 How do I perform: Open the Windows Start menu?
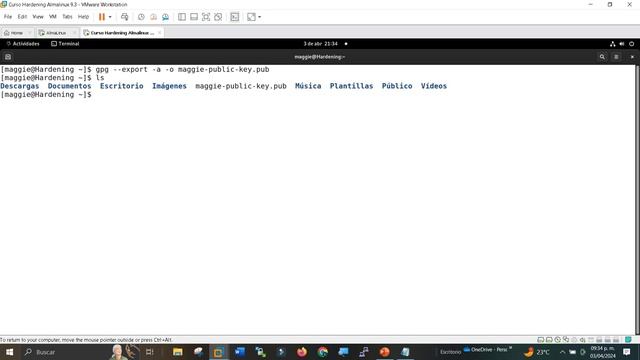point(9,352)
